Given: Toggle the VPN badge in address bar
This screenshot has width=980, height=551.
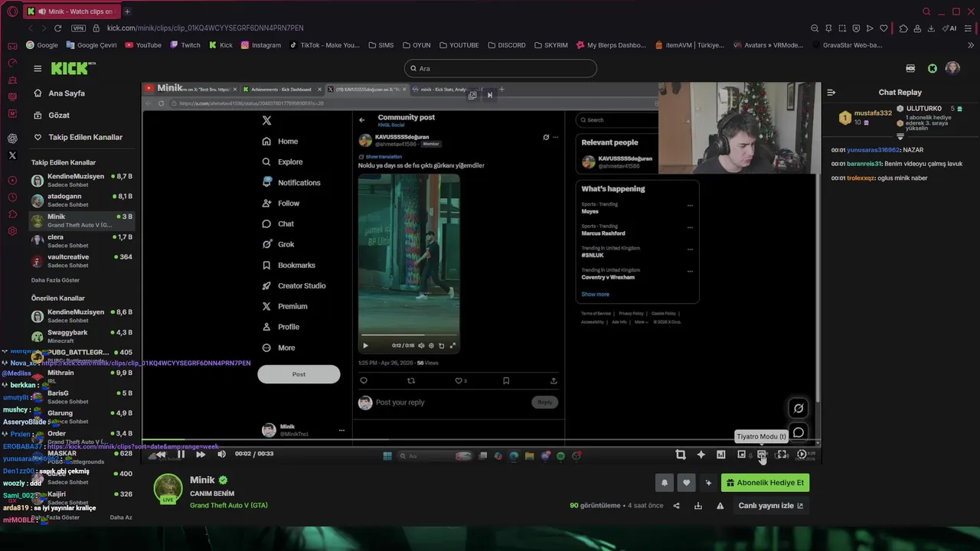Looking at the screenshot, I should pyautogui.click(x=78, y=28).
